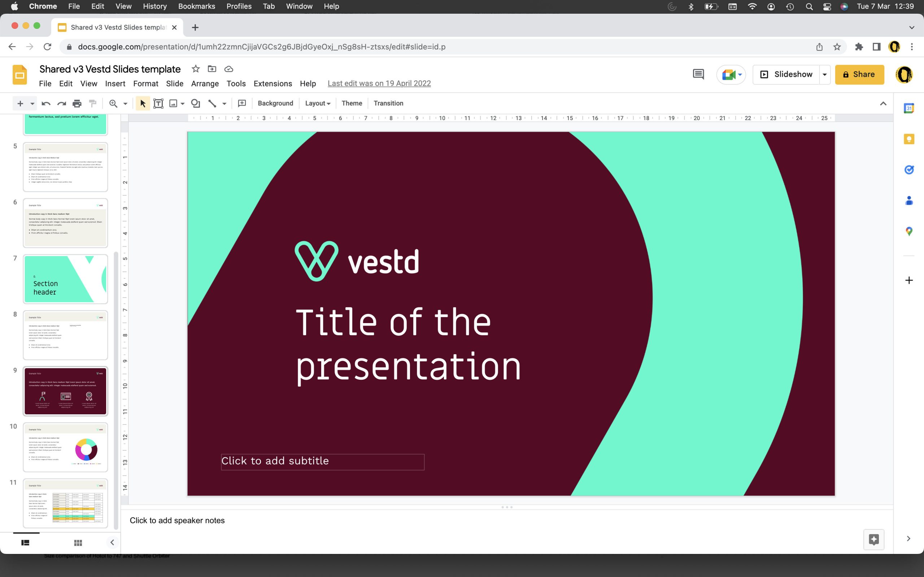
Task: Click the undo icon in toolbar
Action: 44,103
